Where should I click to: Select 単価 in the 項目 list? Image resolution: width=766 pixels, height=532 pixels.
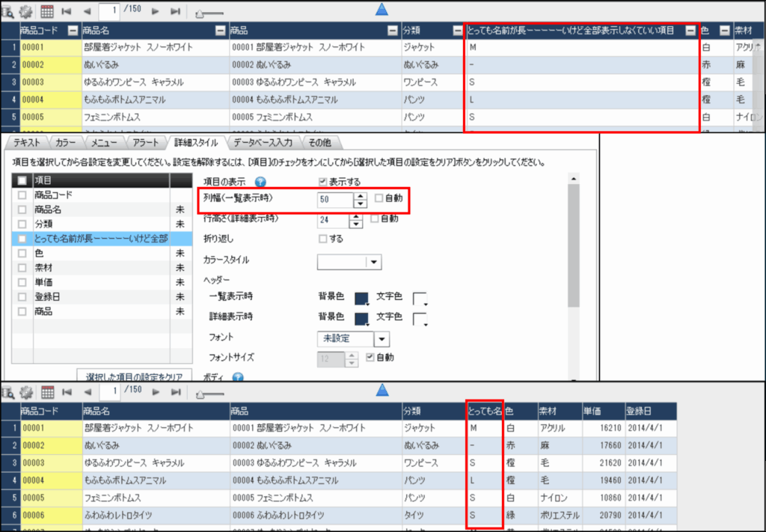pos(44,282)
